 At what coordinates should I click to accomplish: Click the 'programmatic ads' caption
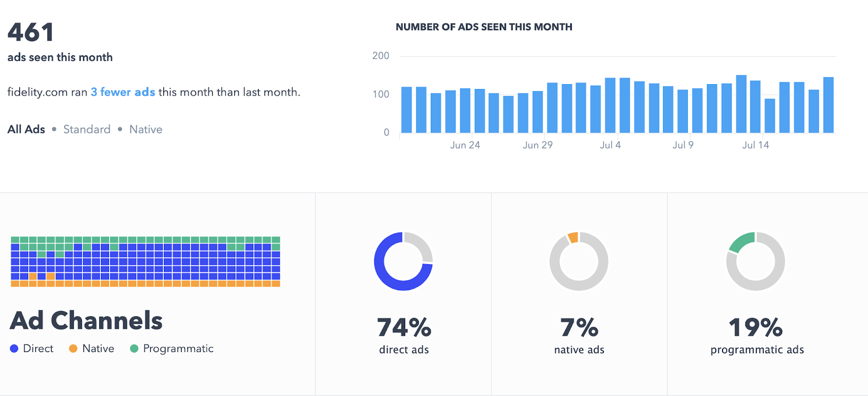click(x=757, y=350)
